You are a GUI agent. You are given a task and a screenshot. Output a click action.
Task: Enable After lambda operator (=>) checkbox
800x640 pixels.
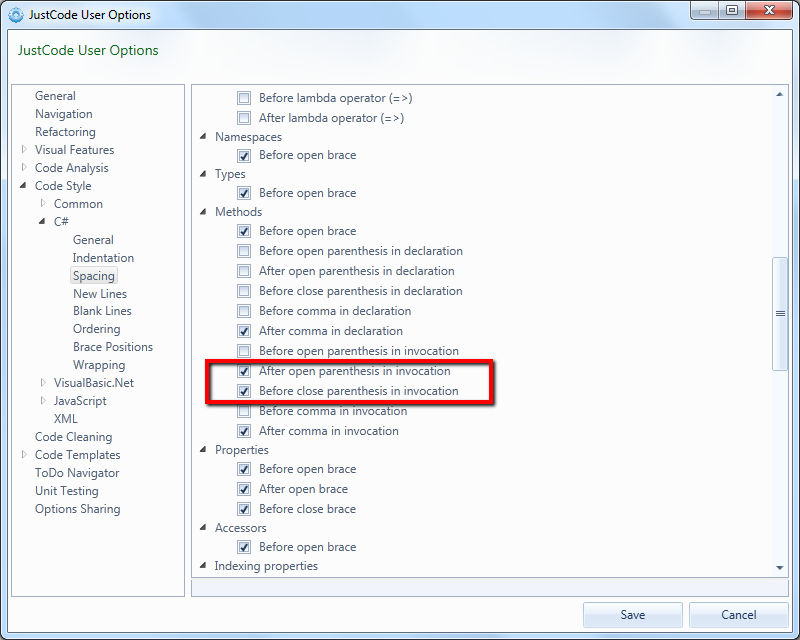[244, 118]
